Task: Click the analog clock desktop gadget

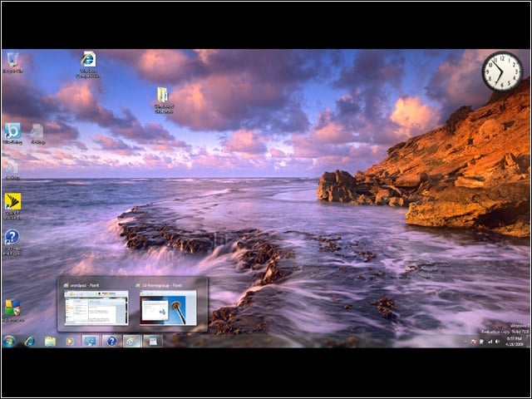Action: (x=502, y=71)
